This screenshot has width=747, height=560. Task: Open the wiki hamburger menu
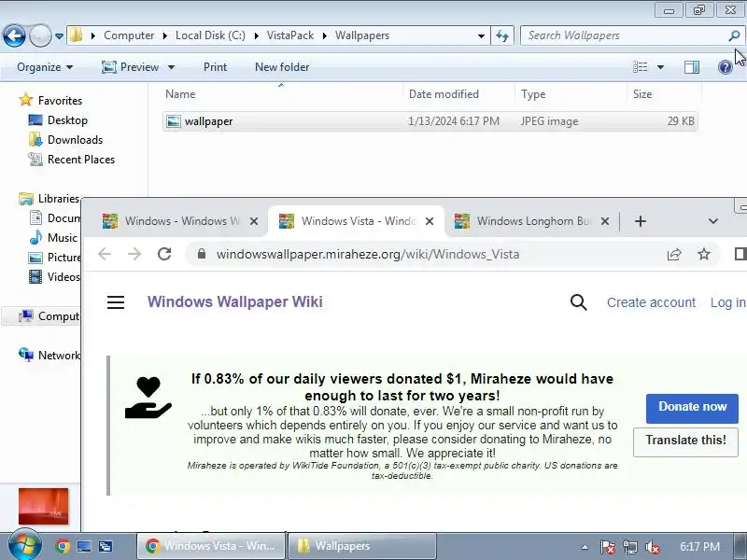click(x=116, y=301)
